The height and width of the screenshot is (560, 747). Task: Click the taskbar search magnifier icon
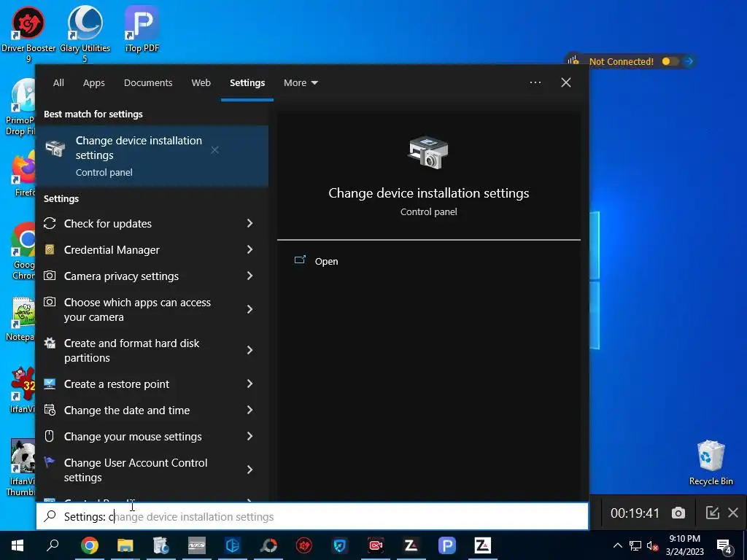[53, 545]
